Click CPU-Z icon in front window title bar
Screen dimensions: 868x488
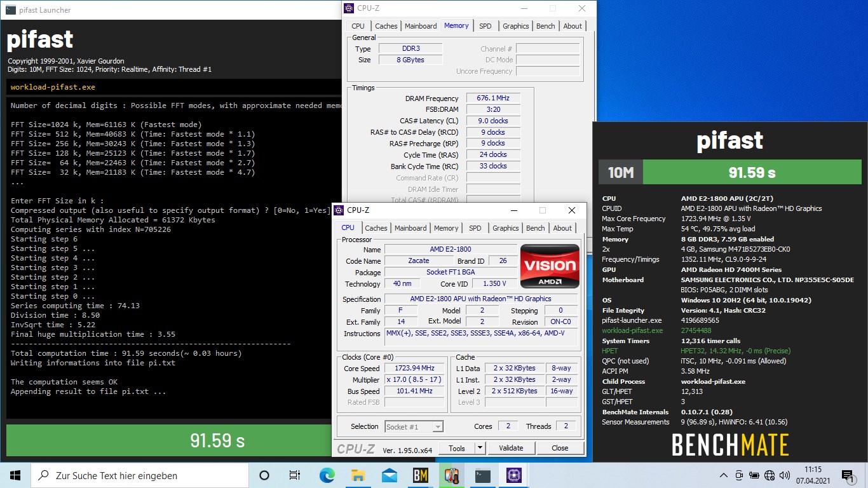click(x=339, y=210)
